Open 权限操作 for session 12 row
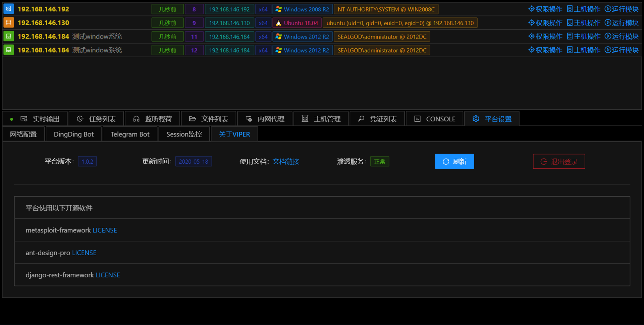The image size is (644, 325). (x=545, y=50)
